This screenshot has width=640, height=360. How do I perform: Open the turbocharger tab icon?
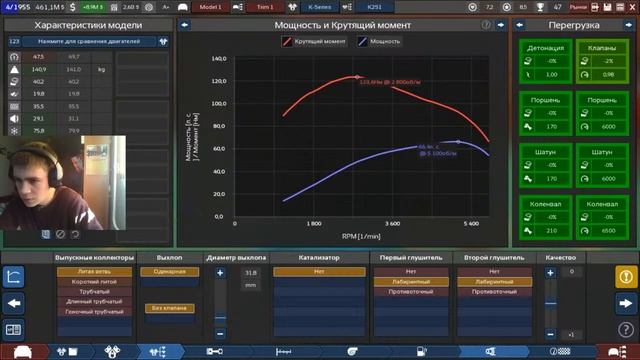tap(352, 351)
